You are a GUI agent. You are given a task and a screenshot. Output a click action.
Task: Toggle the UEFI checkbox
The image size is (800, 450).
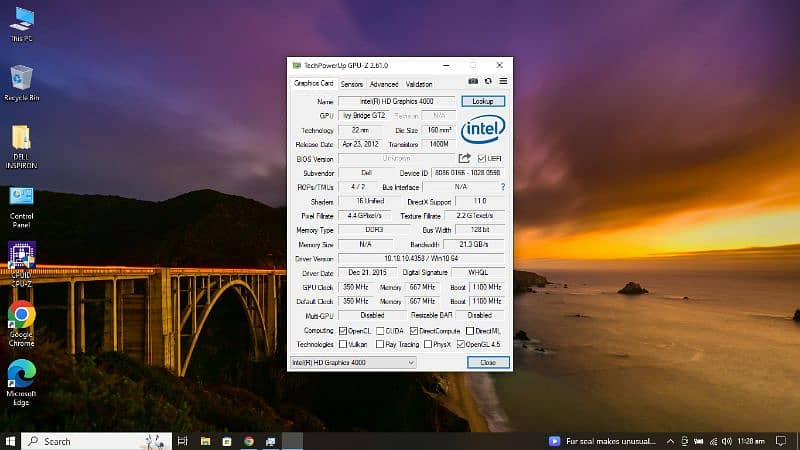481,158
